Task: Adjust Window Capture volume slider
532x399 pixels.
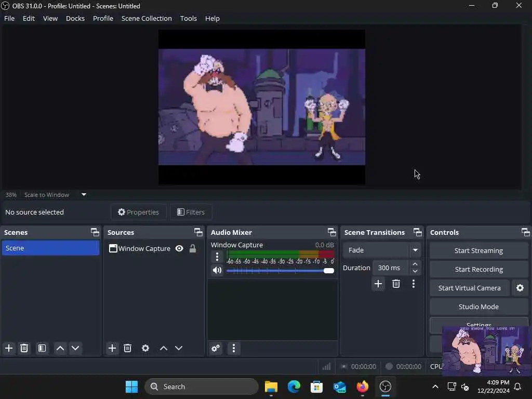Action: [x=280, y=271]
